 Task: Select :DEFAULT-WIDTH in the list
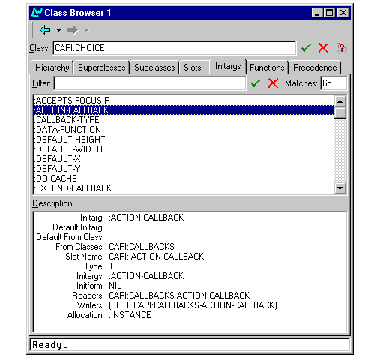184,149
